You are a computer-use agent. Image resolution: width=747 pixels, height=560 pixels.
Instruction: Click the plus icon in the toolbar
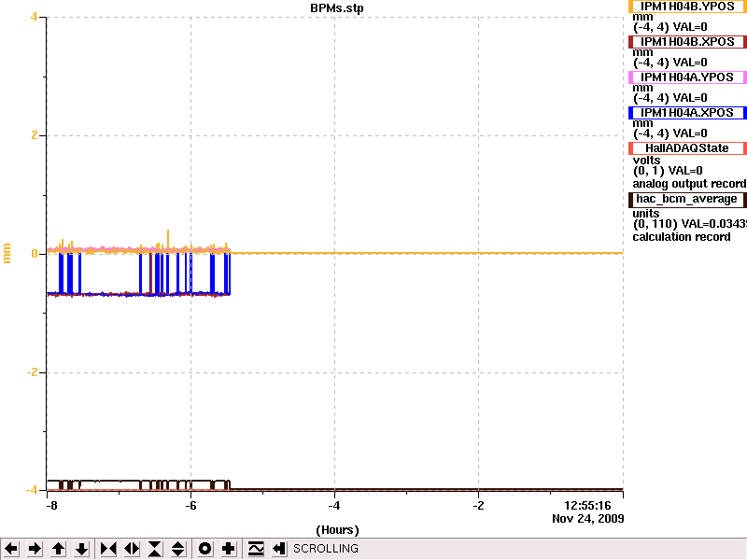[x=228, y=549]
